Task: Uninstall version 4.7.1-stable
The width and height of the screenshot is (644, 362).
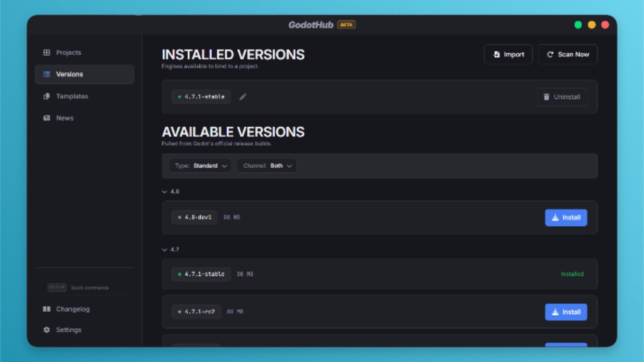Action: (562, 97)
